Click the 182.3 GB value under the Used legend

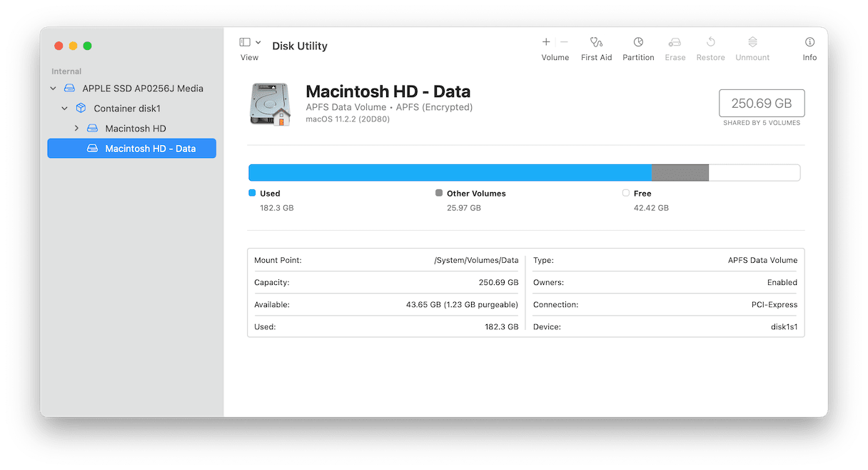tap(277, 208)
